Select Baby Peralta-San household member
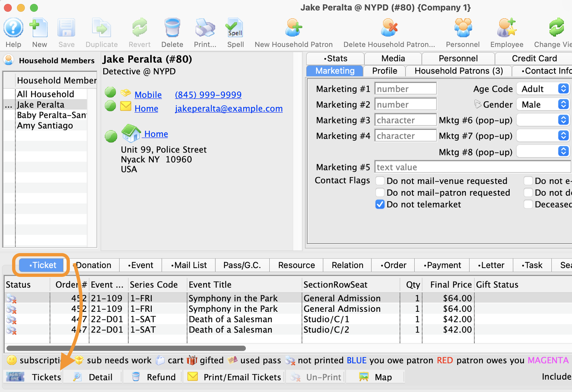 click(x=52, y=115)
